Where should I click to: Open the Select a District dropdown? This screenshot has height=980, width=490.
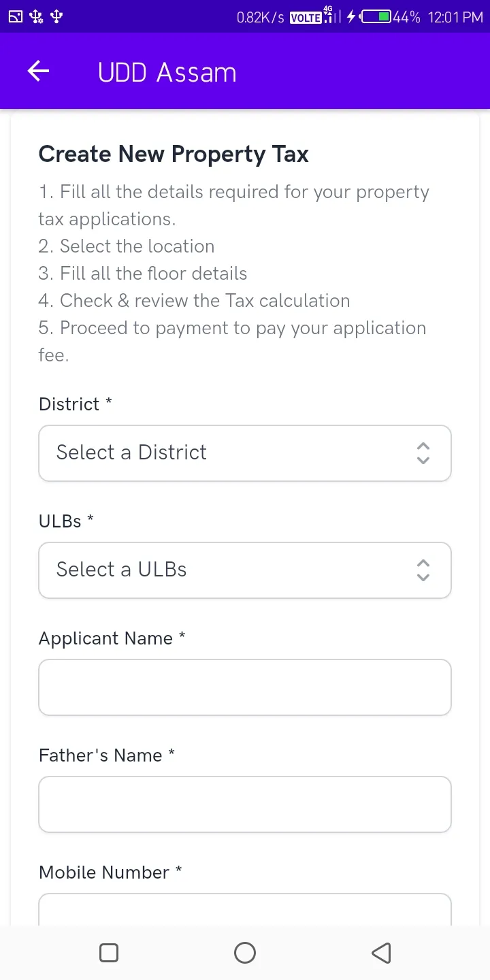(x=245, y=453)
